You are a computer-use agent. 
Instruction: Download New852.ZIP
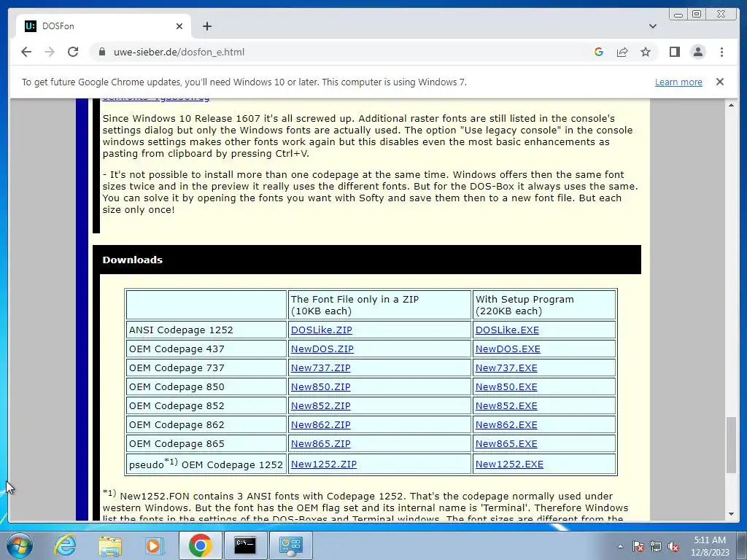click(x=321, y=406)
